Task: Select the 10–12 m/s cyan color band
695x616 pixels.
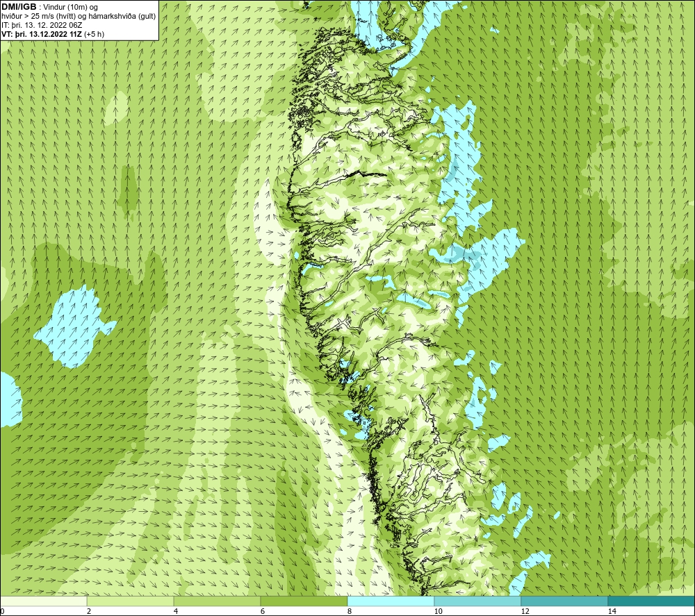Action: point(478,601)
